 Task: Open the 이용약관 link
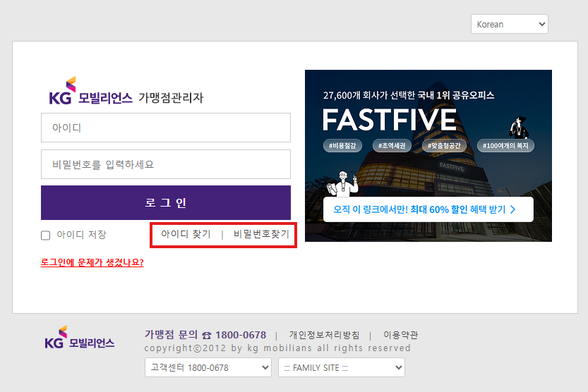pyautogui.click(x=400, y=335)
